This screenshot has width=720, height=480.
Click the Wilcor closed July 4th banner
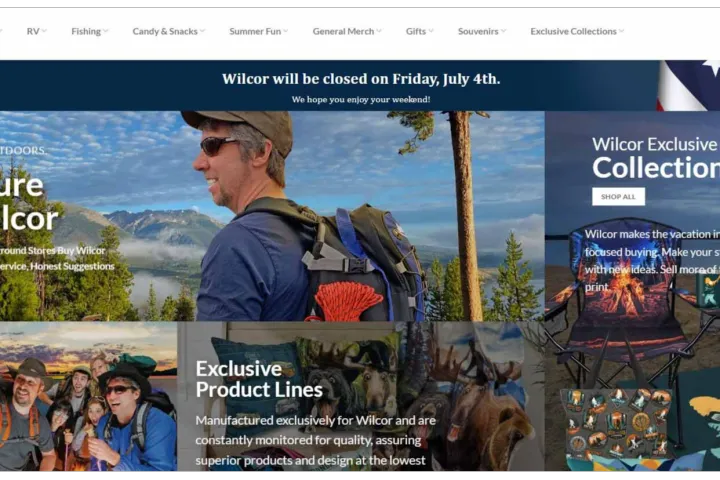(x=360, y=85)
